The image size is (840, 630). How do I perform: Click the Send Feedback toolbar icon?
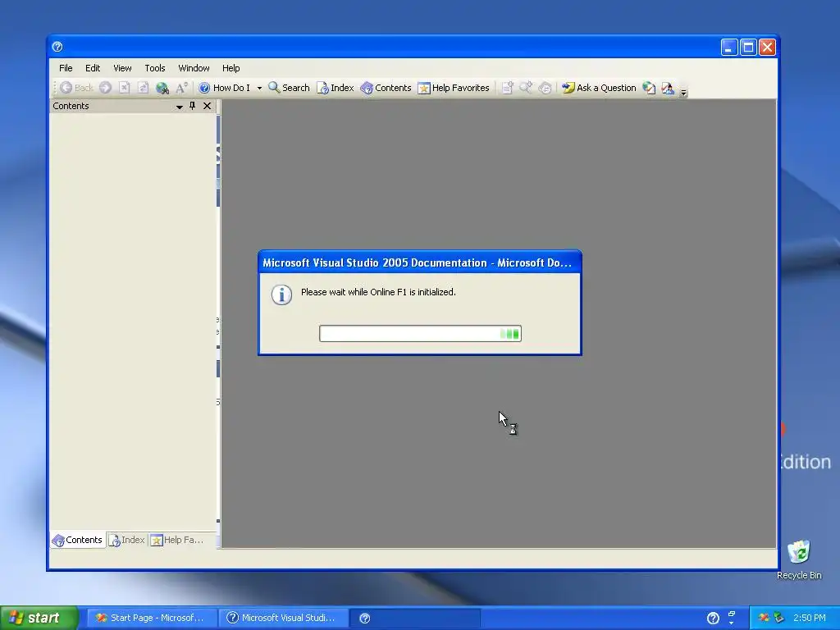coord(668,88)
